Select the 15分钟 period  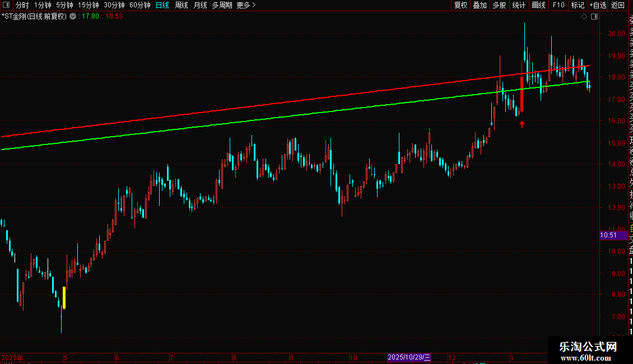89,5
